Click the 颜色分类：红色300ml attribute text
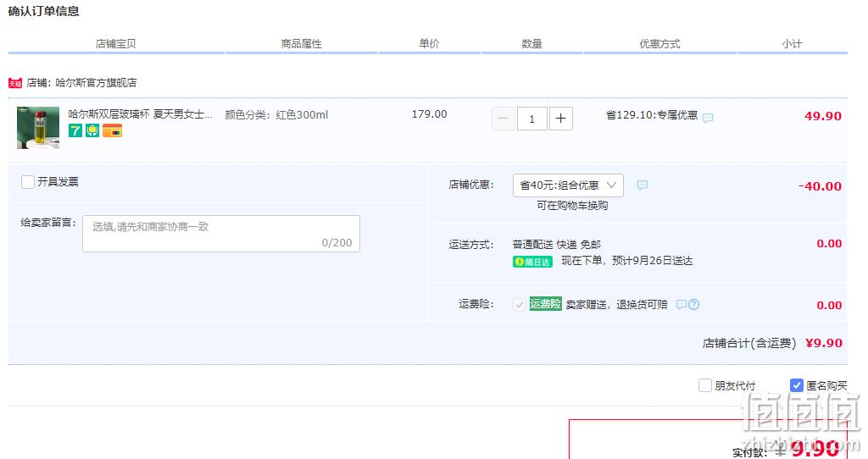Screen dimensions: 868x459 (276, 115)
